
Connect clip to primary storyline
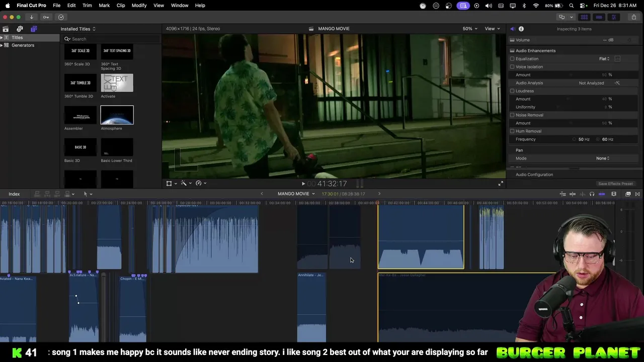pyautogui.click(x=37, y=194)
